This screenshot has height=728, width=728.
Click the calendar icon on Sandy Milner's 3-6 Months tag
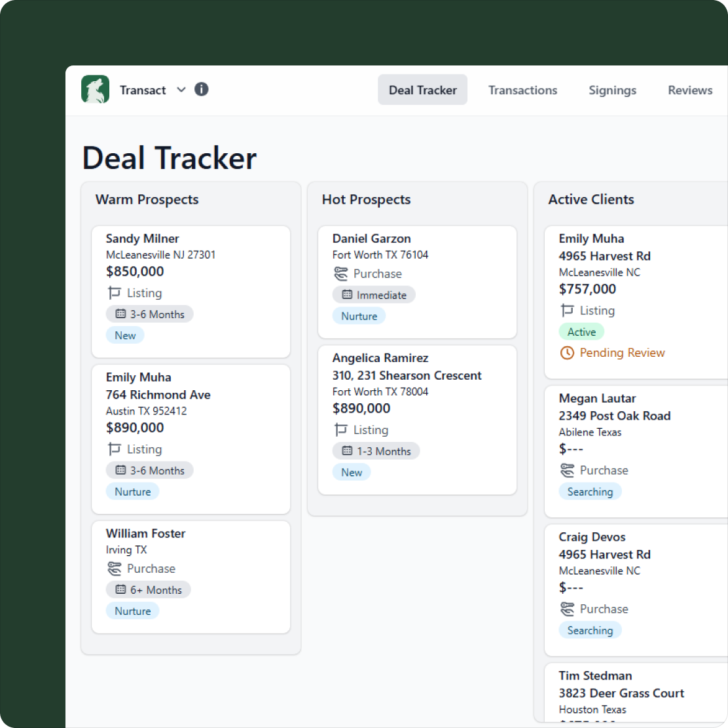(x=120, y=314)
